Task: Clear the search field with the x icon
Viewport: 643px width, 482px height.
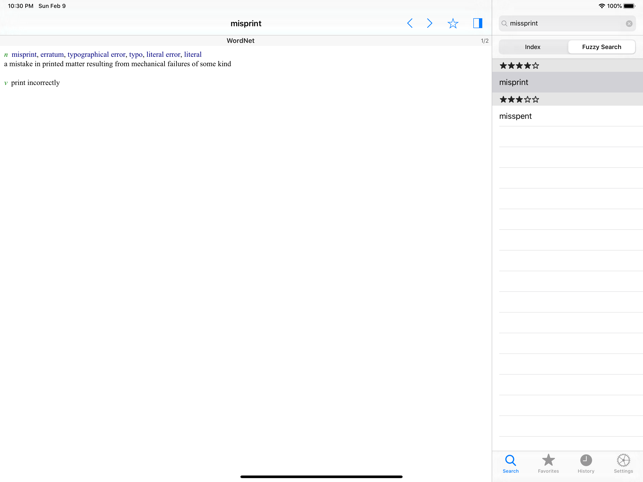Action: (x=629, y=24)
